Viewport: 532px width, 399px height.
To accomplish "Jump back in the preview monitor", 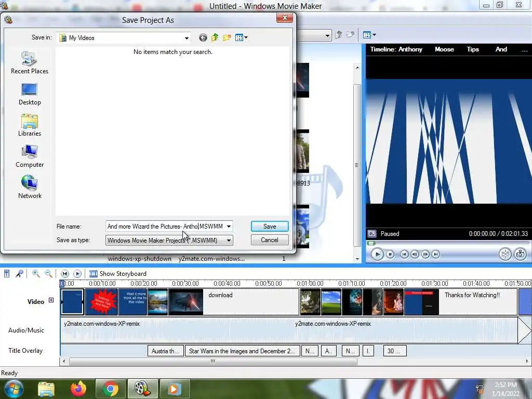I will pyautogui.click(x=404, y=254).
